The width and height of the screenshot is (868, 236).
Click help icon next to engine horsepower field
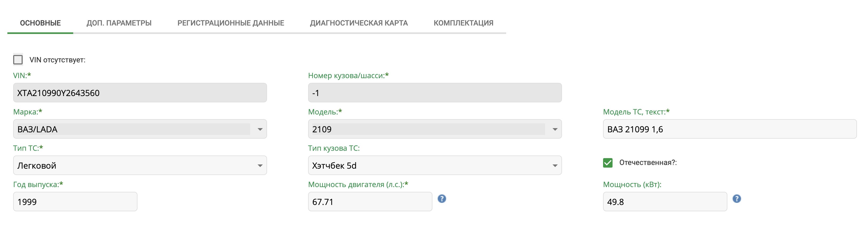(x=442, y=199)
